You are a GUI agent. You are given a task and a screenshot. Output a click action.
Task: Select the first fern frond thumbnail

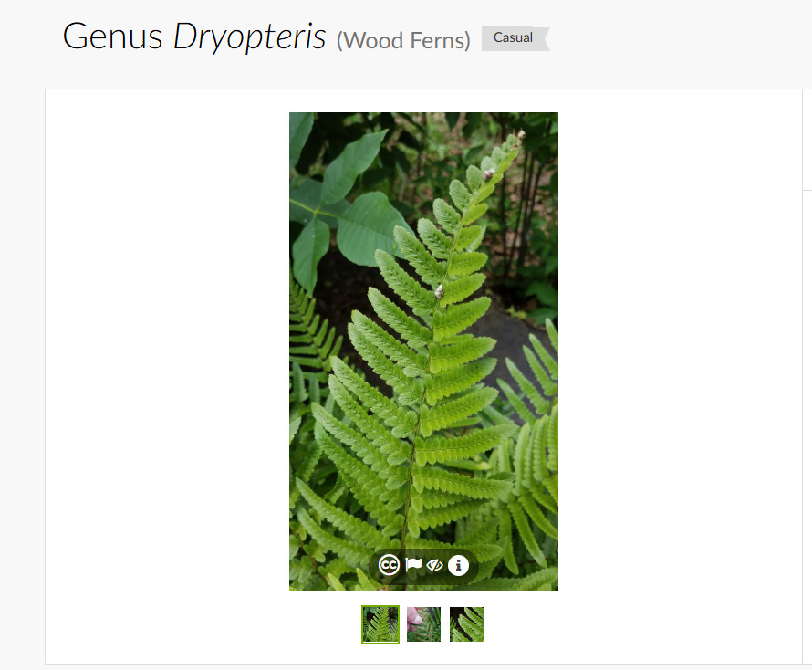pos(380,624)
